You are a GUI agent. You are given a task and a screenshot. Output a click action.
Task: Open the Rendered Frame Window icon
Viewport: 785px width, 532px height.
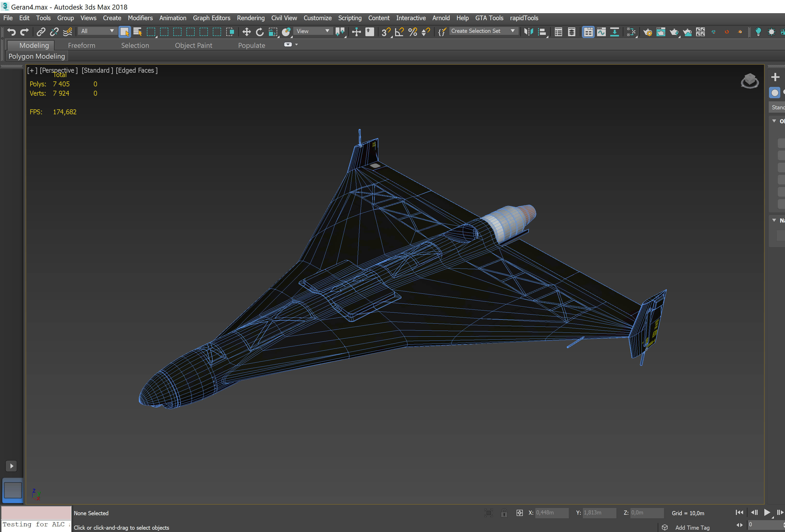pos(661,32)
